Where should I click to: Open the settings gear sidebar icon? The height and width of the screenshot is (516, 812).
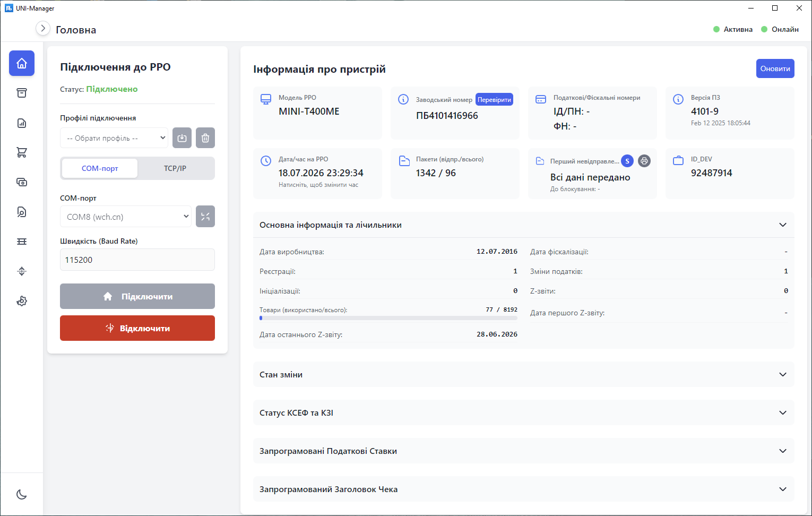(x=22, y=301)
